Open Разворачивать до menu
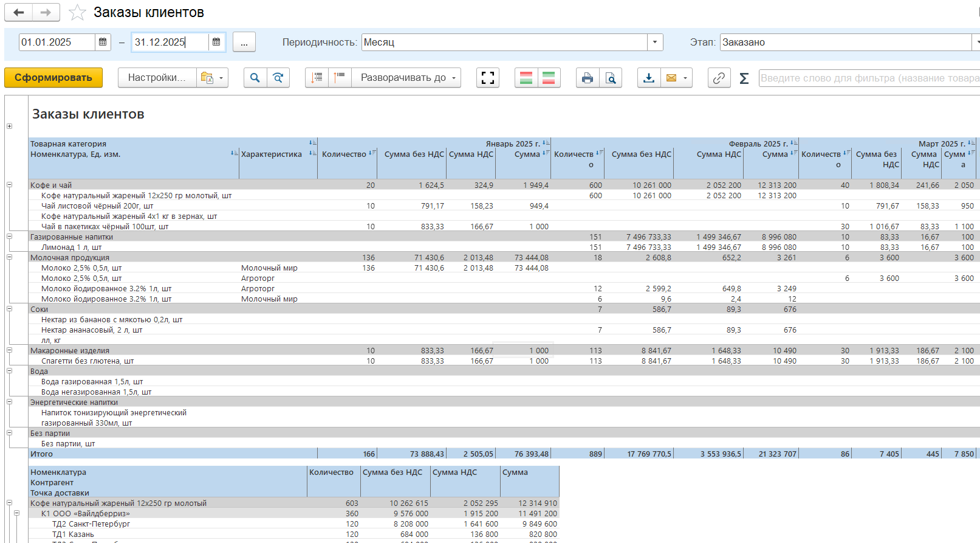 (407, 78)
